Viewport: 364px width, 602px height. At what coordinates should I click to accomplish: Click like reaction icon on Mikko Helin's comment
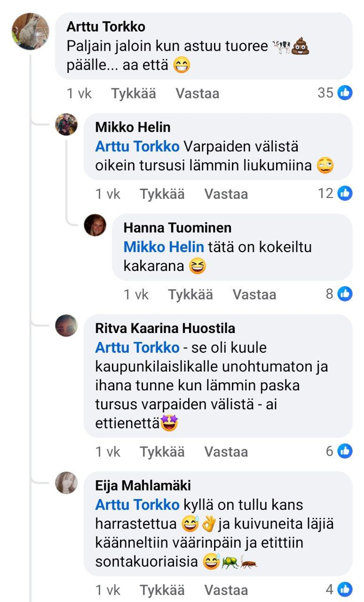(x=345, y=193)
